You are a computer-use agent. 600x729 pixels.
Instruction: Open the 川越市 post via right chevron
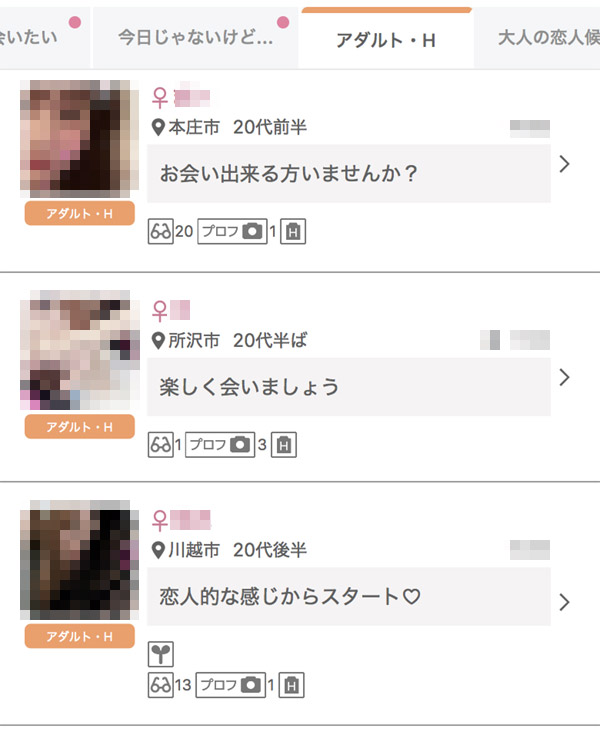[564, 602]
